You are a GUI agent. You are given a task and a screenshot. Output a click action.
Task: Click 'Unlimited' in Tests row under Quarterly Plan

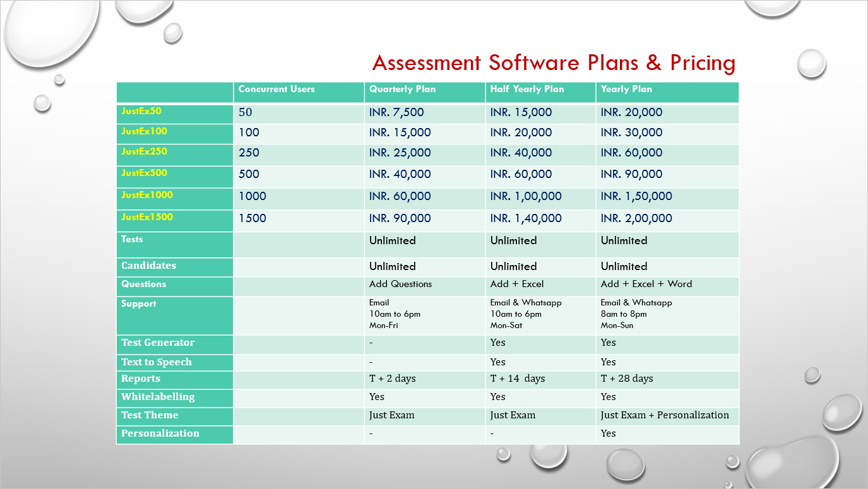click(x=393, y=240)
